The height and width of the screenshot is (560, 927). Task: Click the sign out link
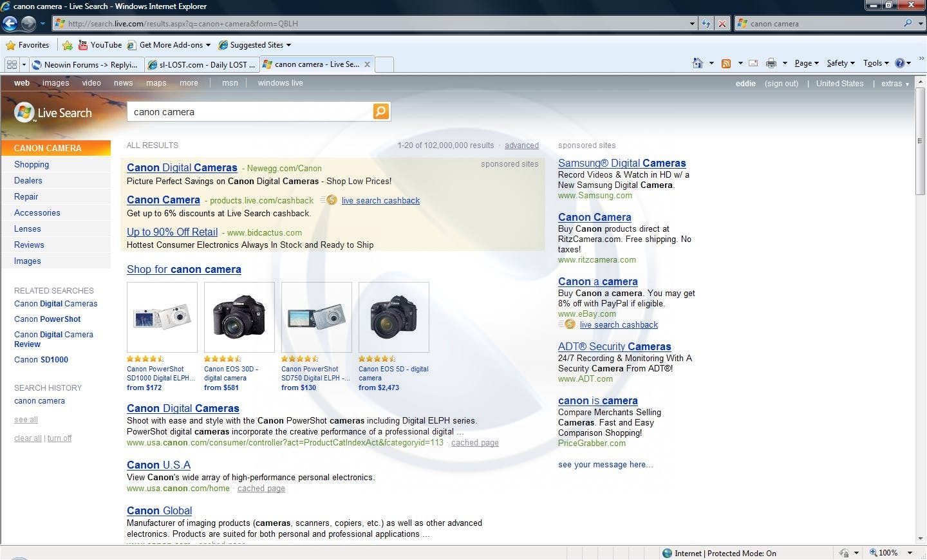782,84
